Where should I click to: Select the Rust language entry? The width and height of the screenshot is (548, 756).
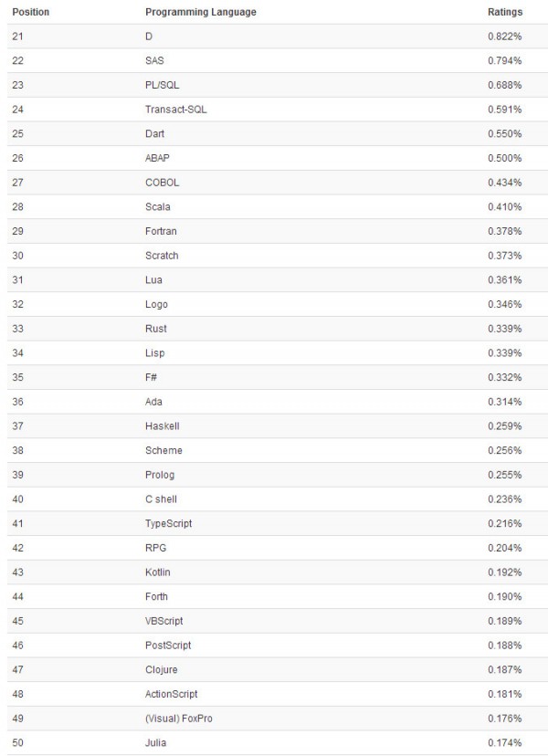pyautogui.click(x=156, y=329)
